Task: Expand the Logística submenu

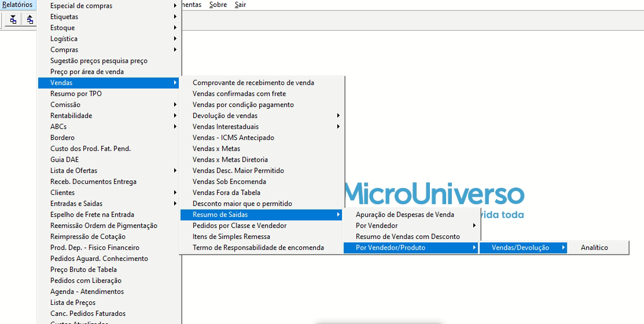Action: click(x=109, y=39)
